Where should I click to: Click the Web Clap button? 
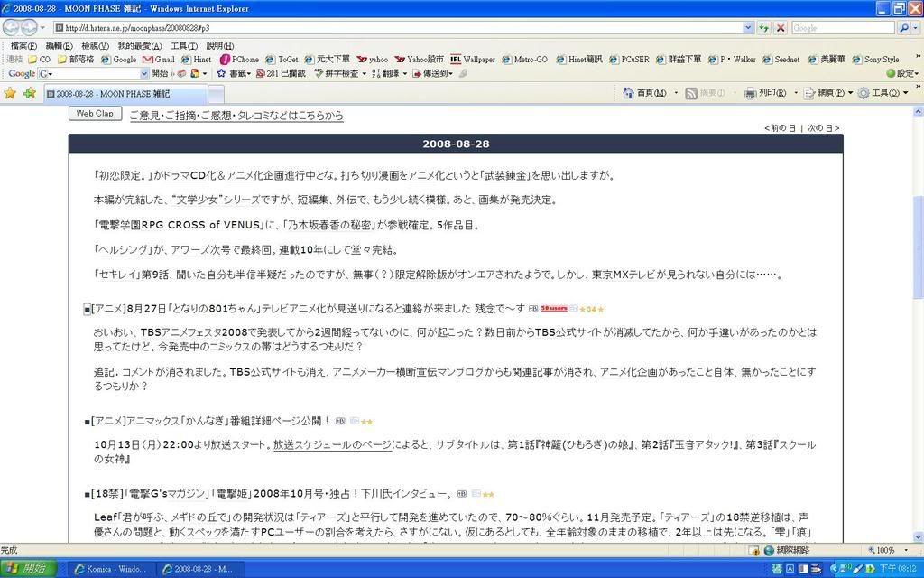pyautogui.click(x=95, y=113)
